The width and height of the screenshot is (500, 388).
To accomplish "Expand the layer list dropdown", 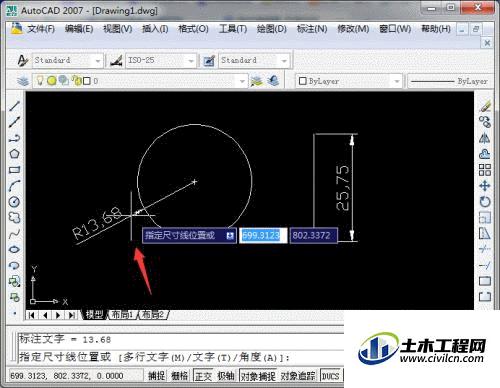I will [242, 81].
